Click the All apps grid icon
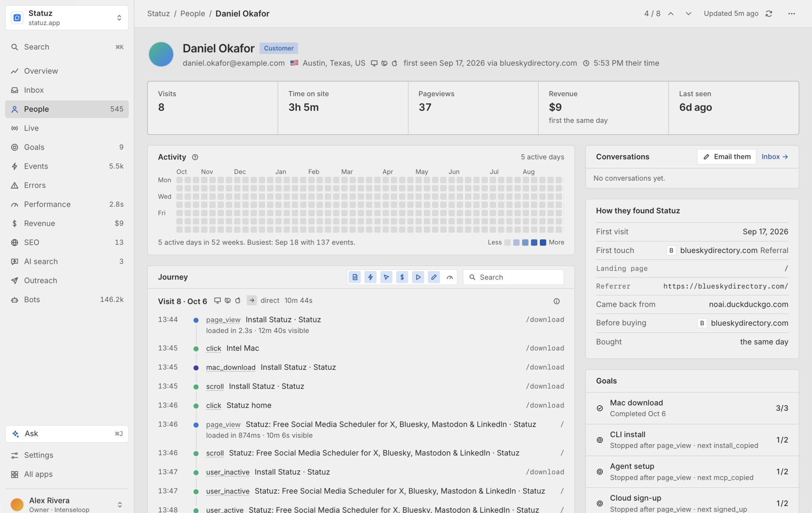The image size is (812, 513). (x=14, y=475)
